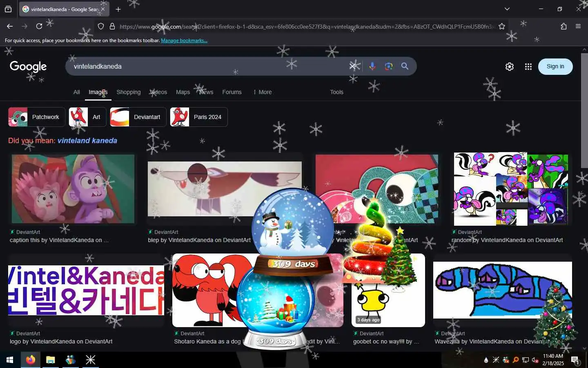This screenshot has height=368, width=588.
Task: Start voice search with the microphone icon
Action: click(372, 66)
